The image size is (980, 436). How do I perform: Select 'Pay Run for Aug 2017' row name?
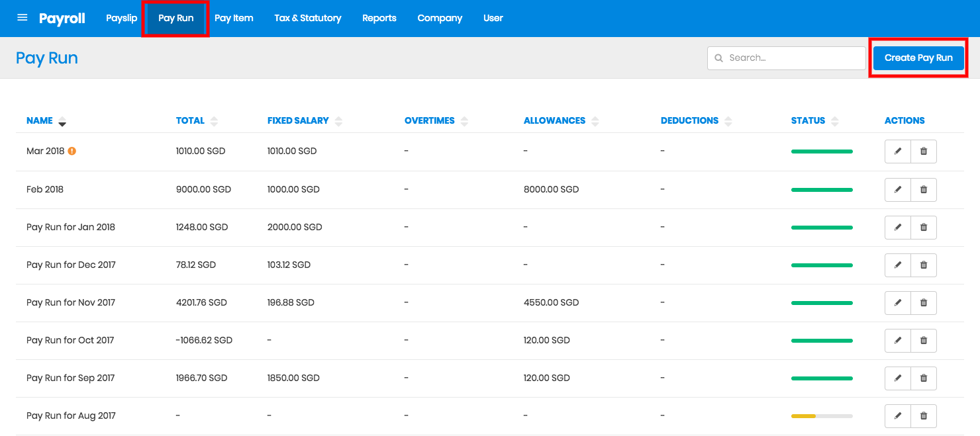pyautogui.click(x=71, y=415)
